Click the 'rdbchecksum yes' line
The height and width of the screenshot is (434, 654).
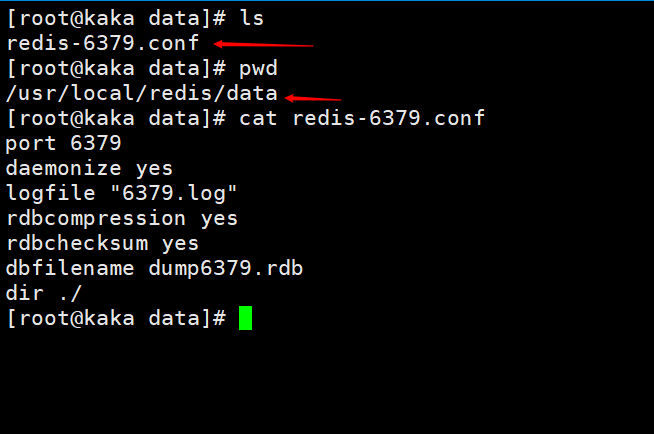103,244
